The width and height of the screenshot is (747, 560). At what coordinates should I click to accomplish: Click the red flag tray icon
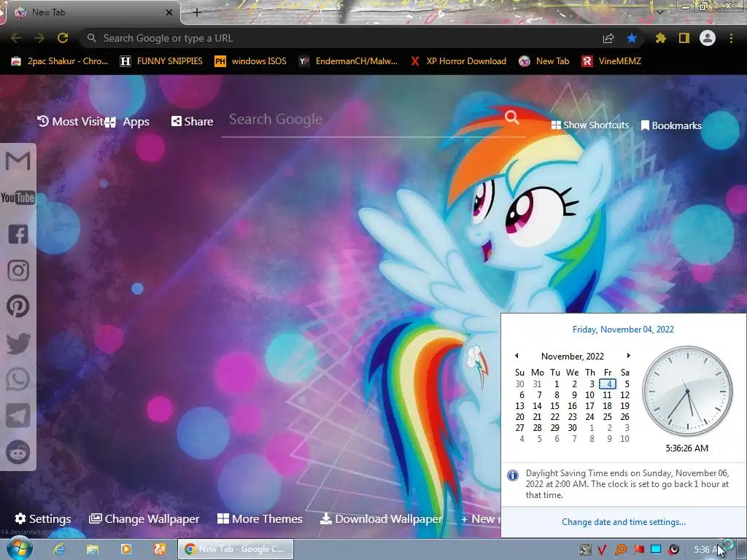[639, 550]
